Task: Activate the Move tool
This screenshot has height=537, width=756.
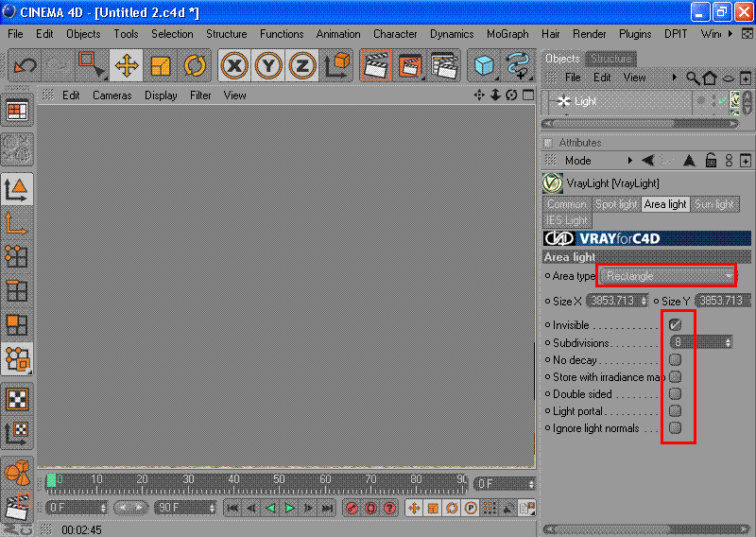Action: [127, 64]
